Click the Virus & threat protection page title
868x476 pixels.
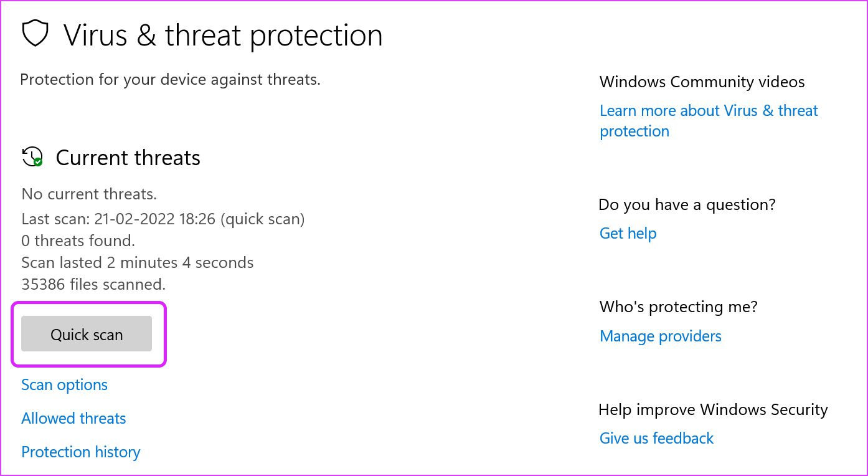click(x=223, y=35)
